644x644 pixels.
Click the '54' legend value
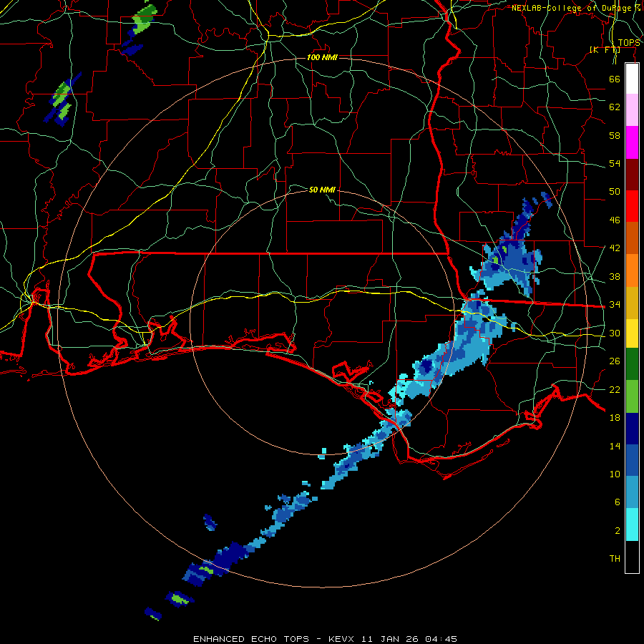615,163
